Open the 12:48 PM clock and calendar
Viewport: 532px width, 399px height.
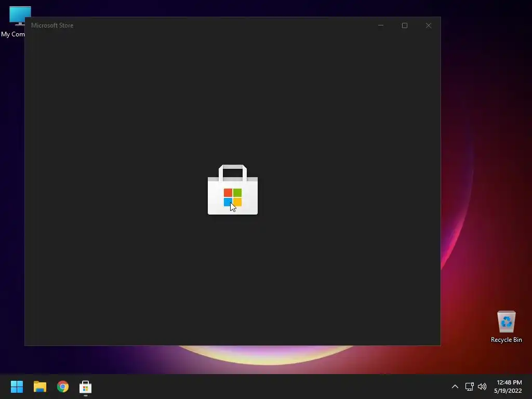[508, 387]
